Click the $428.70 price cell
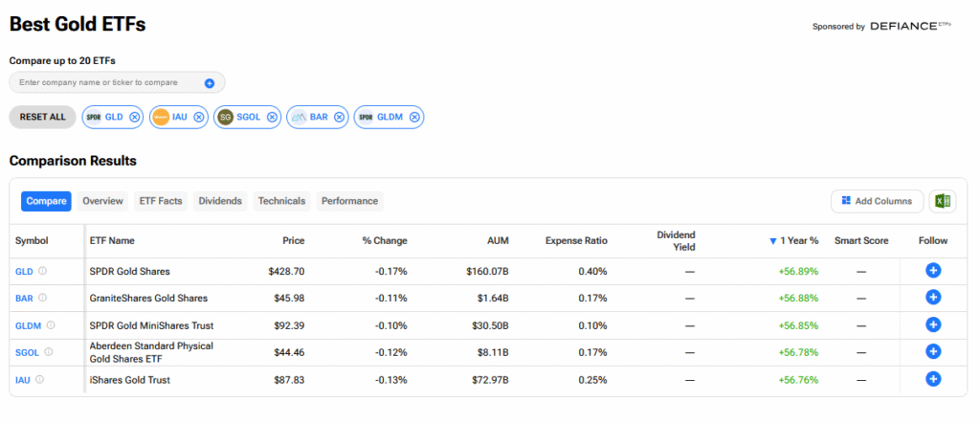This screenshot has width=980, height=423. [287, 271]
